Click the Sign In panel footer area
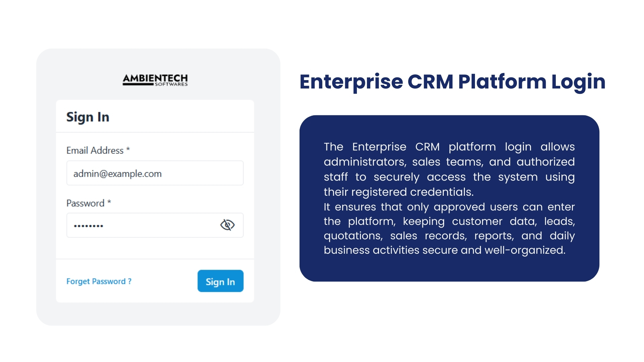644x362 pixels. point(154,282)
